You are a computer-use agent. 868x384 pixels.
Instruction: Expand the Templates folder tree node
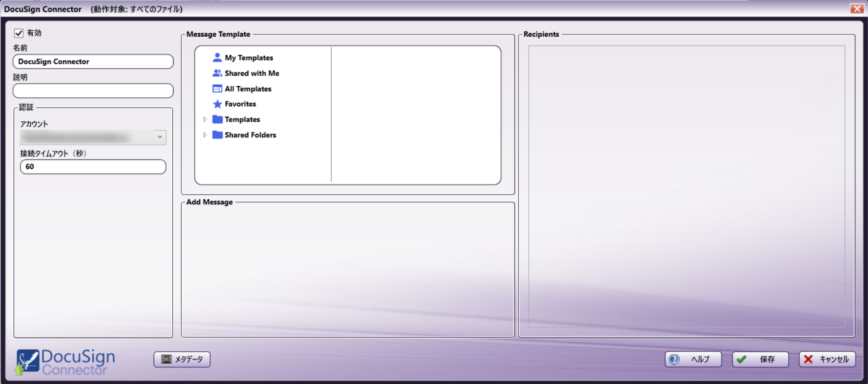(x=205, y=119)
